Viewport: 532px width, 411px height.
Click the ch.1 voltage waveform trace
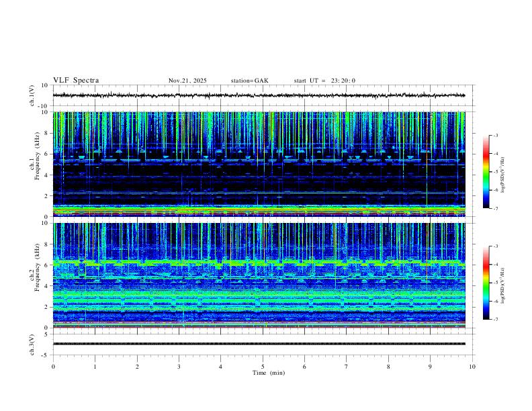tap(259, 95)
